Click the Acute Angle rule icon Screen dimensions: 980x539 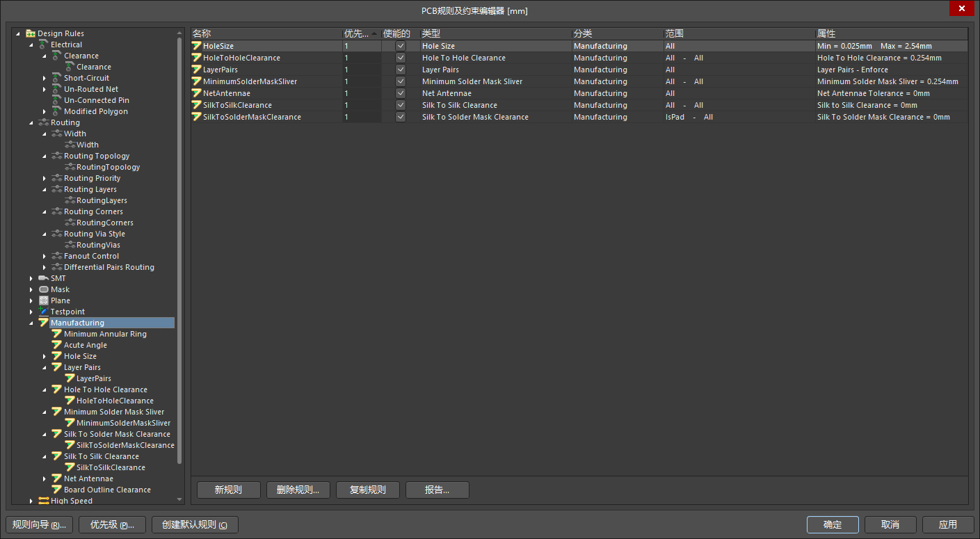coord(57,345)
